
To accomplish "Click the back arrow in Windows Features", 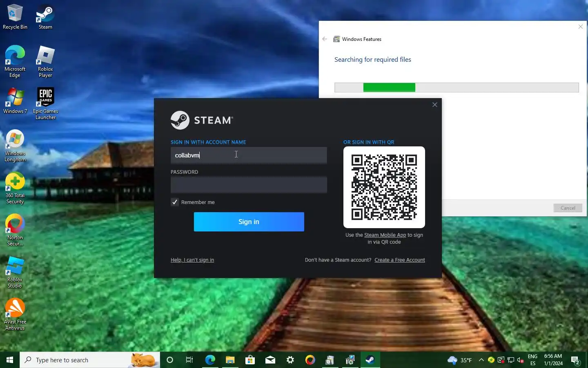I will pyautogui.click(x=325, y=39).
